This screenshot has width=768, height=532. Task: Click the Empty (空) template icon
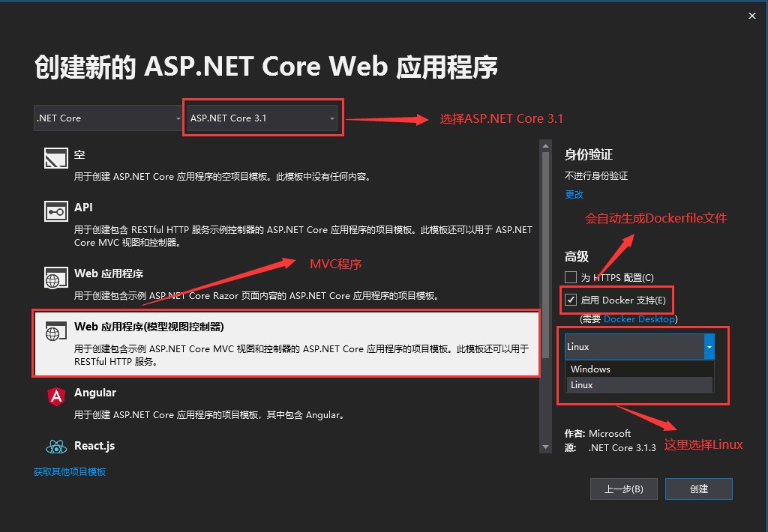pos(55,158)
